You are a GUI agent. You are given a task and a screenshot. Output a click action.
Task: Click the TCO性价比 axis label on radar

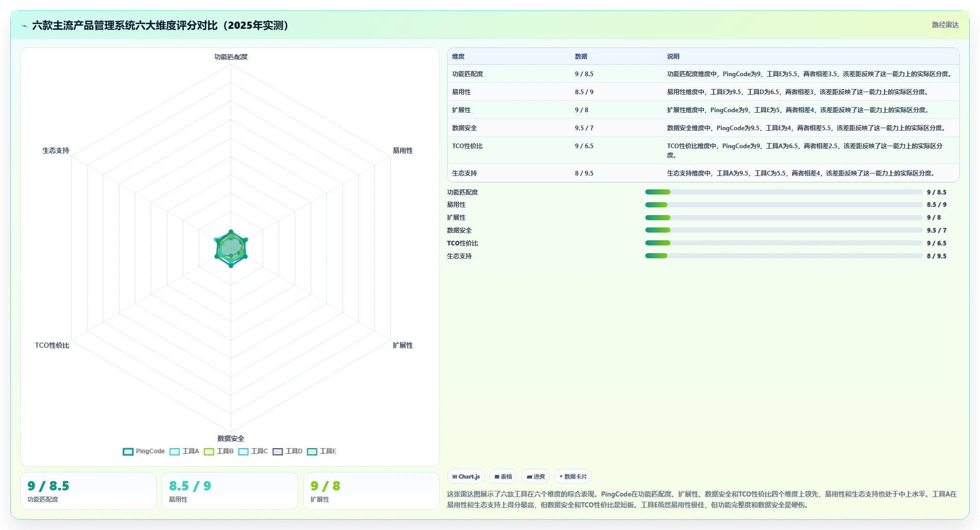click(x=52, y=345)
